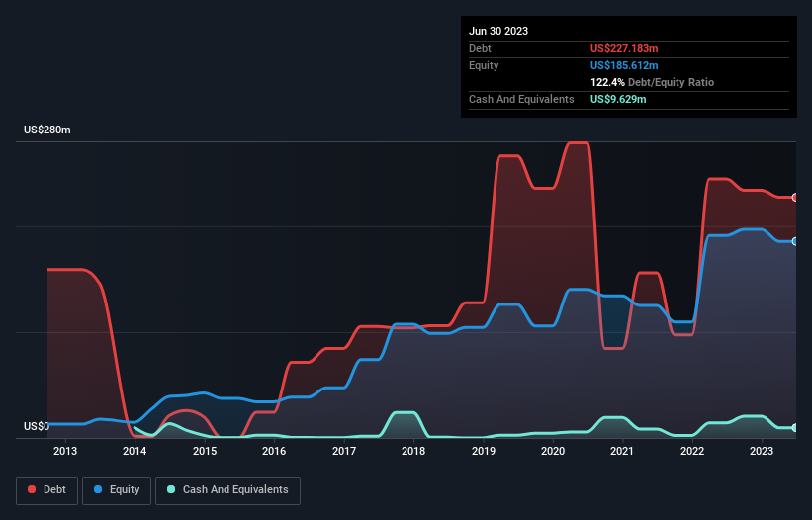Select the 2023 x-axis label
This screenshot has width=812, height=520.
[762, 451]
